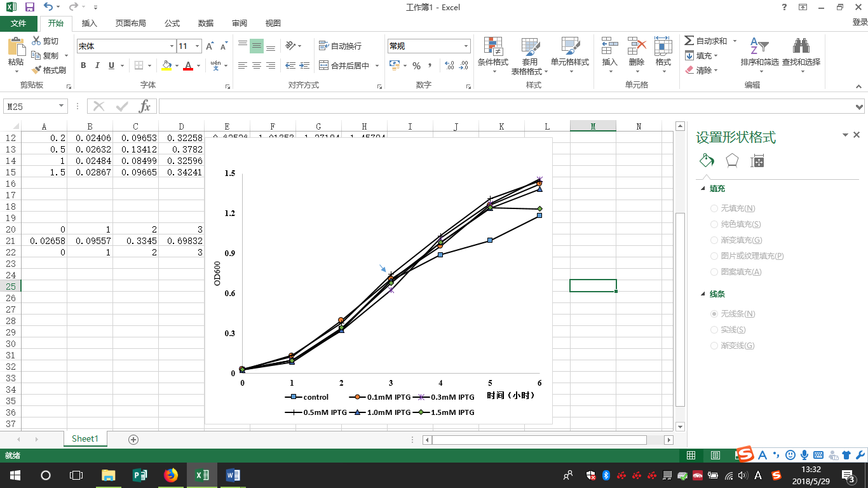Image resolution: width=868 pixels, height=488 pixels.
Task: Select the Solid Fill (纯色填充) radio button
Action: pos(715,224)
